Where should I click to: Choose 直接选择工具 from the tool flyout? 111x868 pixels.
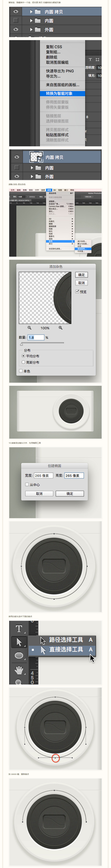point(66,649)
